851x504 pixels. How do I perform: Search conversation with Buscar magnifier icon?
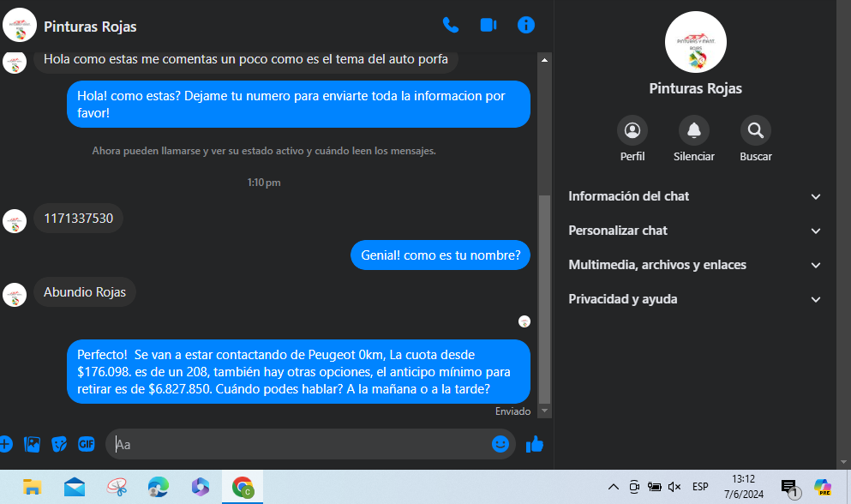(756, 130)
